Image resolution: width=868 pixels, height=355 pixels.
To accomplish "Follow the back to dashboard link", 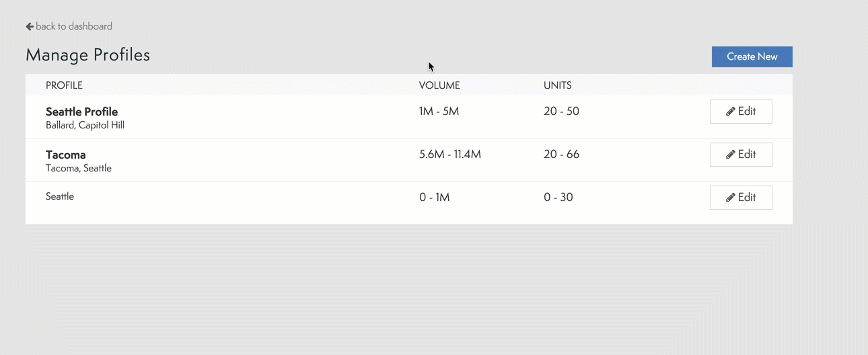I will (x=73, y=26).
